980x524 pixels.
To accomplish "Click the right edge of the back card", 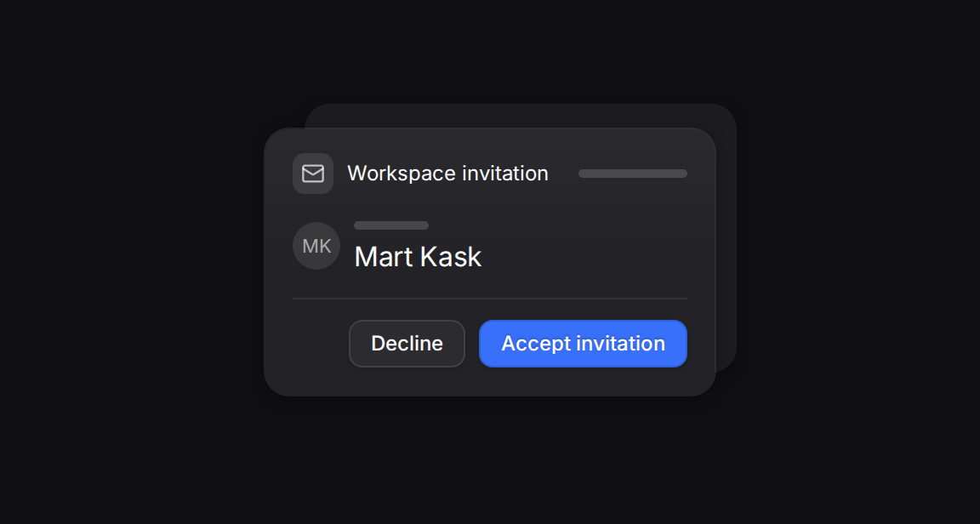I will (726, 237).
